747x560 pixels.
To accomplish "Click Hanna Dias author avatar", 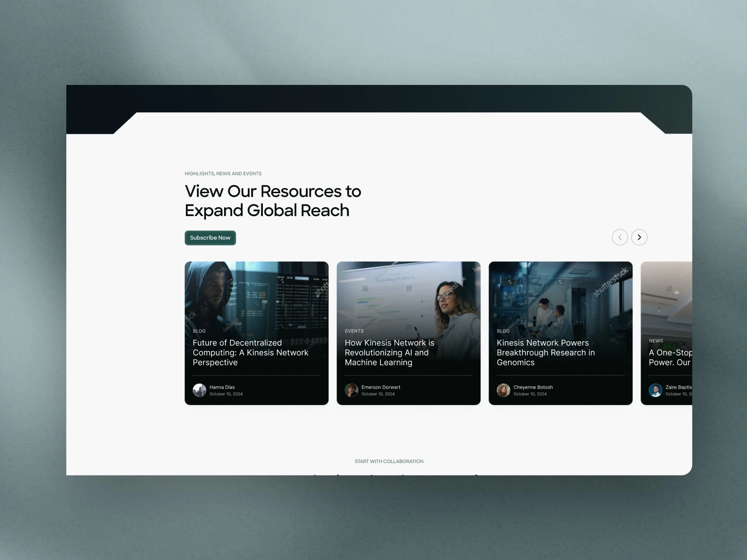I will point(199,390).
